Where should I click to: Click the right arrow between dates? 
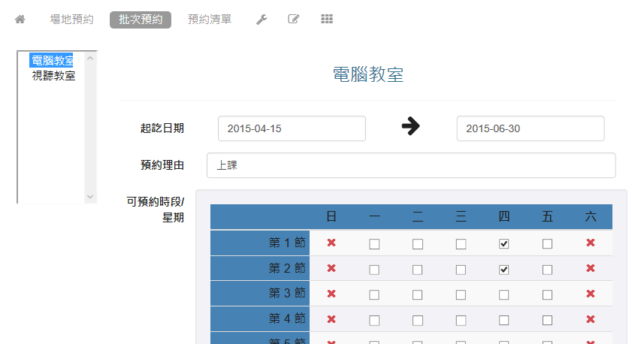click(410, 128)
